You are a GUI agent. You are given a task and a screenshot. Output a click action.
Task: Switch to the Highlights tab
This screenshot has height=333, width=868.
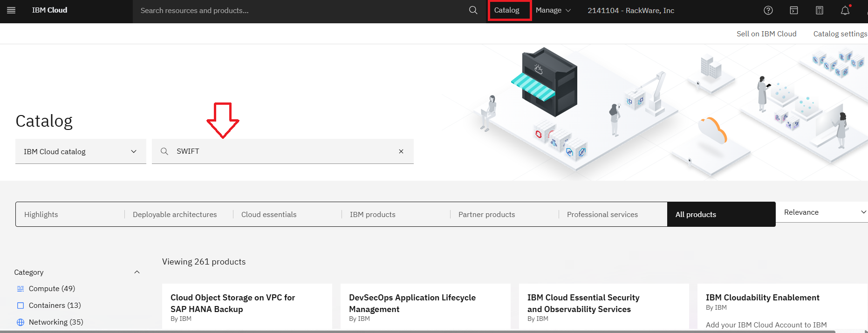click(x=70, y=214)
